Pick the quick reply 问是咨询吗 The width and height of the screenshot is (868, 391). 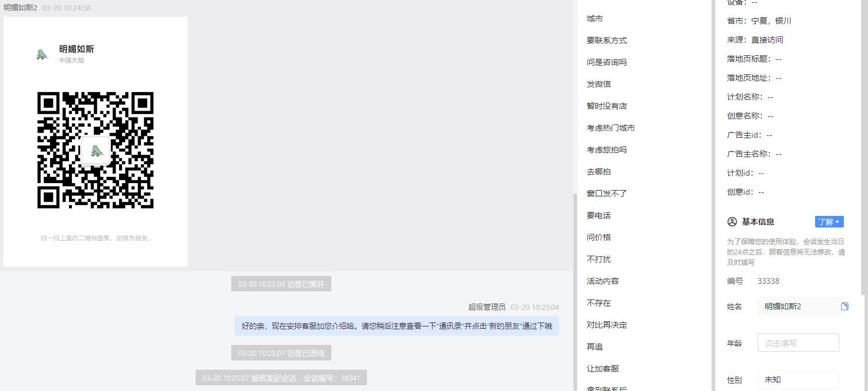pos(607,62)
